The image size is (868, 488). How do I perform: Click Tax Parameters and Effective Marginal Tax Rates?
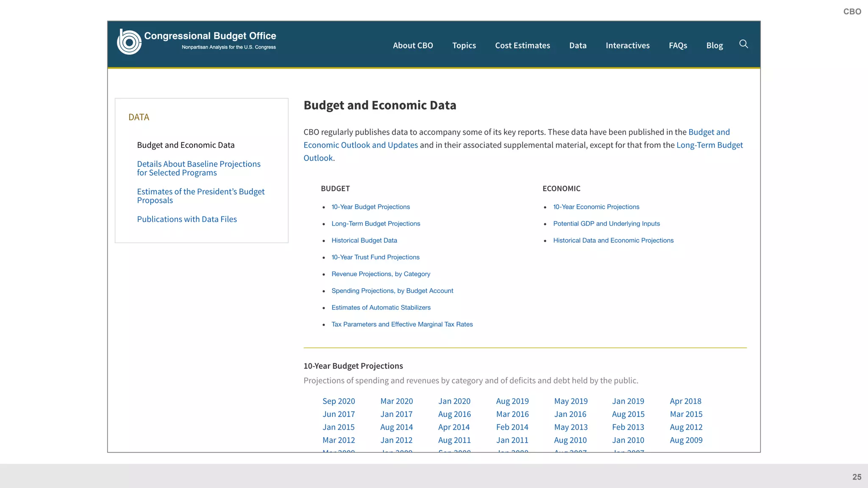coord(402,324)
